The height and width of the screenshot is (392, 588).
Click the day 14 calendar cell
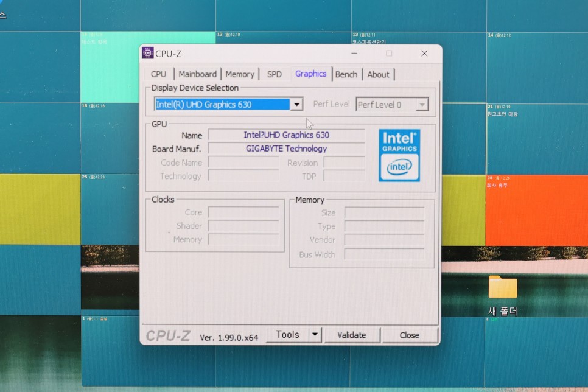[537, 68]
